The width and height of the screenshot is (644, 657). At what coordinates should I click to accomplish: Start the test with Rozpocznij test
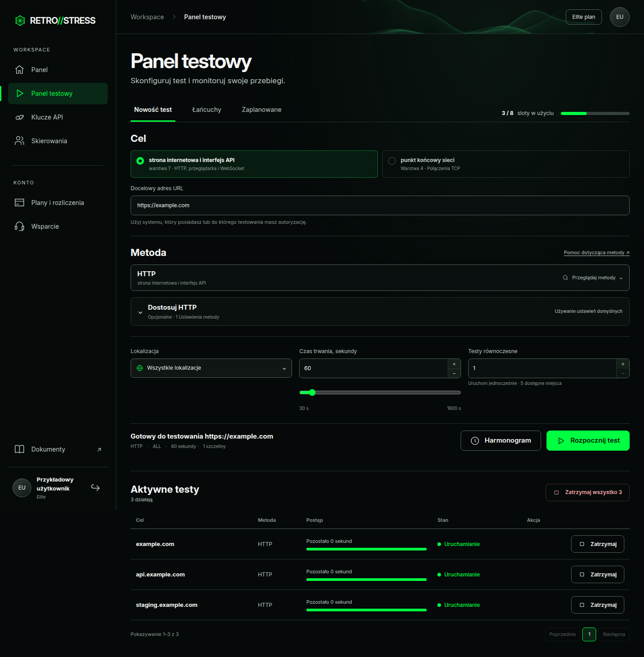[x=588, y=441]
